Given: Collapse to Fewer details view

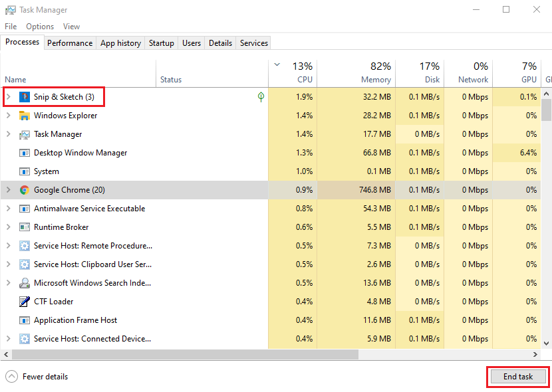Looking at the screenshot, I should pyautogui.click(x=37, y=377).
